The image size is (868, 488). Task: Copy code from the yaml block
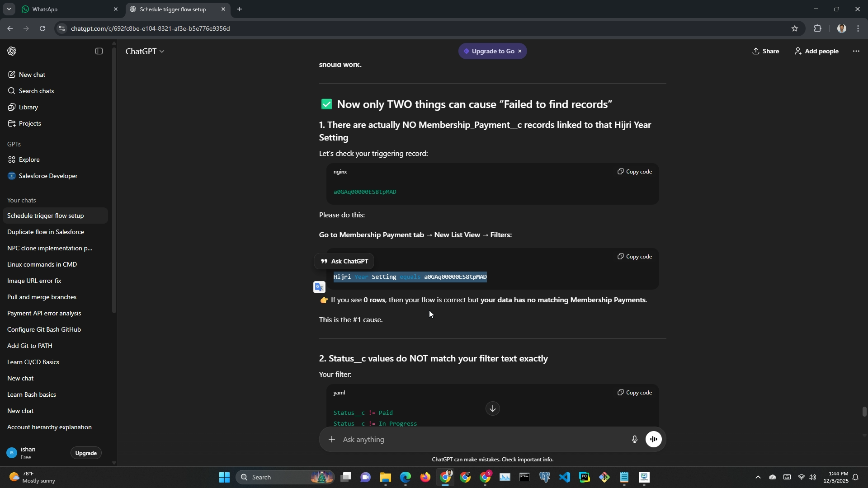635,393
